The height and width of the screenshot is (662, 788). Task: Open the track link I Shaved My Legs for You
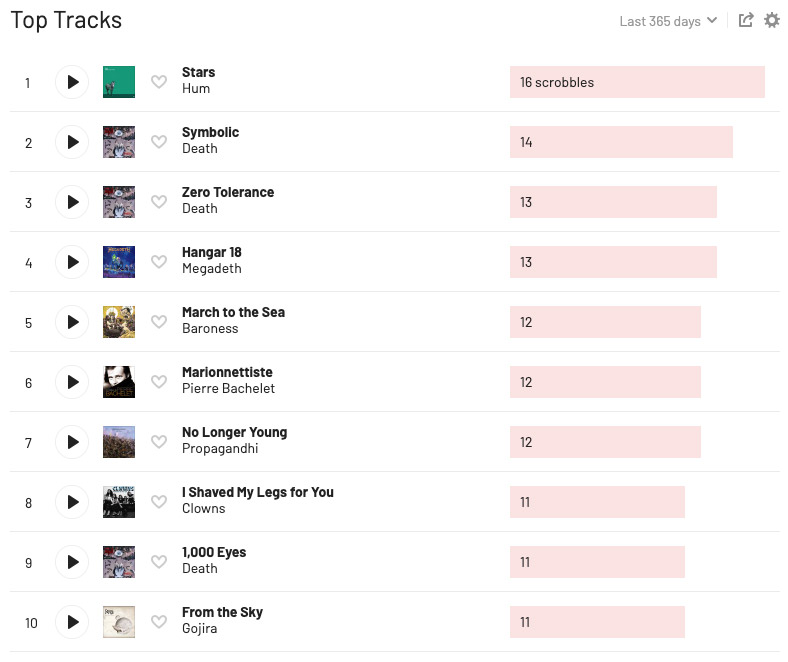click(x=257, y=492)
